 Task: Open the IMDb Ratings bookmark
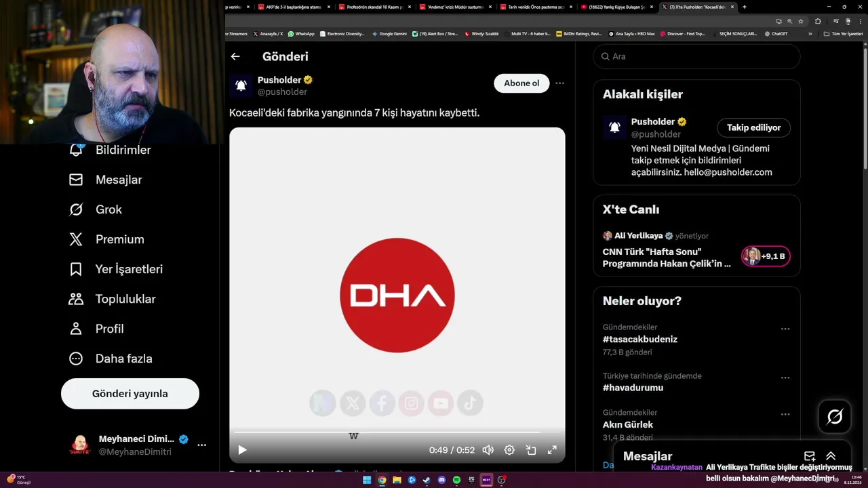[578, 34]
